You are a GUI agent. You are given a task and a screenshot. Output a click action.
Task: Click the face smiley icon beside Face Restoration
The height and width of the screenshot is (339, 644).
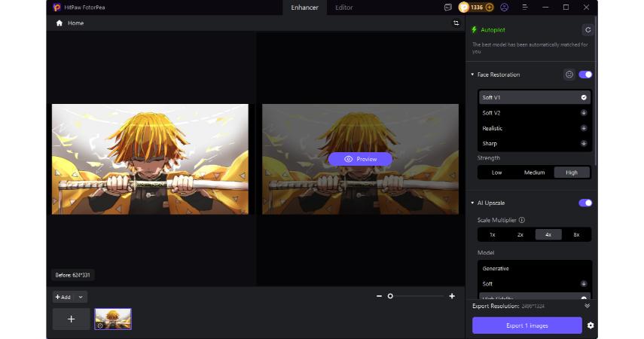569,75
